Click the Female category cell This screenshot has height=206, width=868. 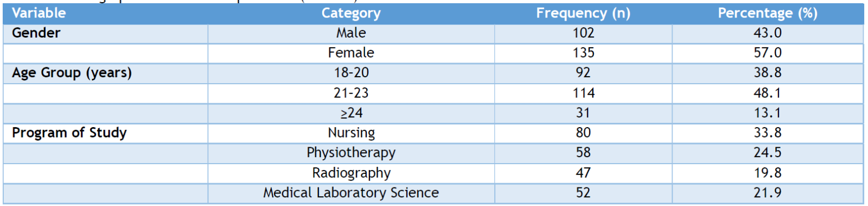pos(351,53)
